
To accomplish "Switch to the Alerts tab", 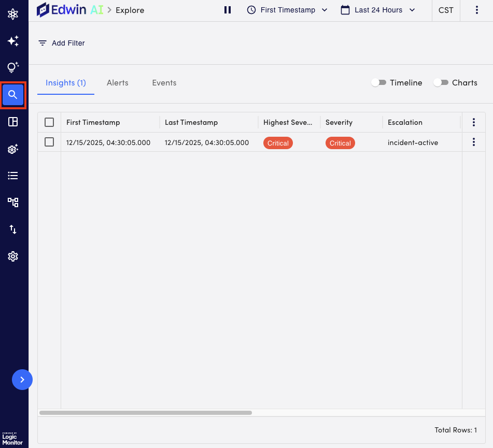I will [118, 83].
